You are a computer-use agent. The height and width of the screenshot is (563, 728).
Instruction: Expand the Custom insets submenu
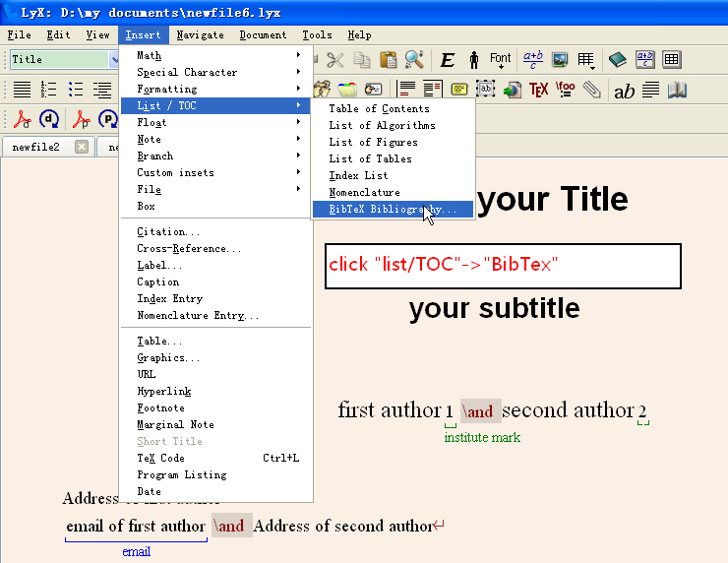click(217, 172)
